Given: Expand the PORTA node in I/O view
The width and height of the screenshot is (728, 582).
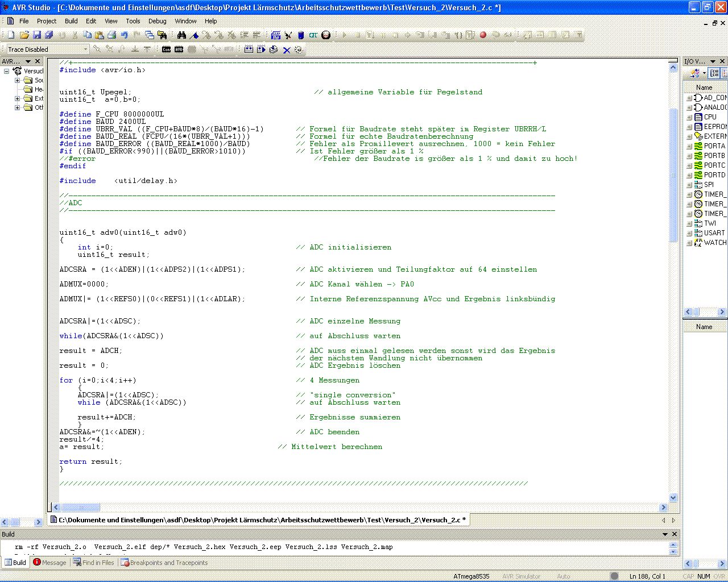Looking at the screenshot, I should [689, 146].
